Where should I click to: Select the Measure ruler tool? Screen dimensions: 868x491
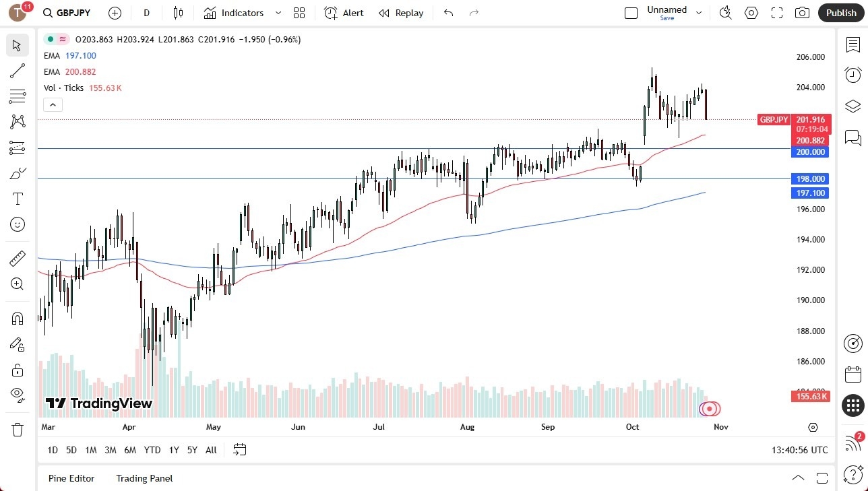point(18,258)
